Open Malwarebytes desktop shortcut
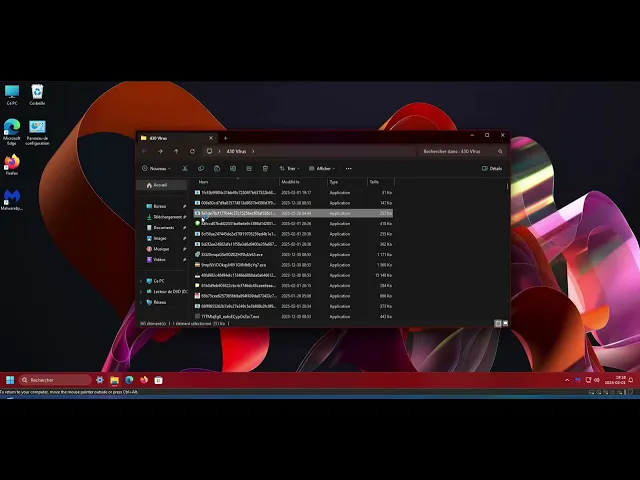This screenshot has width=640, height=480. pyautogui.click(x=12, y=200)
